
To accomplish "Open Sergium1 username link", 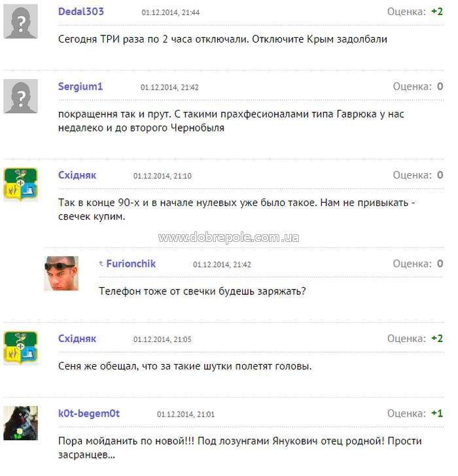I will click(x=80, y=86).
